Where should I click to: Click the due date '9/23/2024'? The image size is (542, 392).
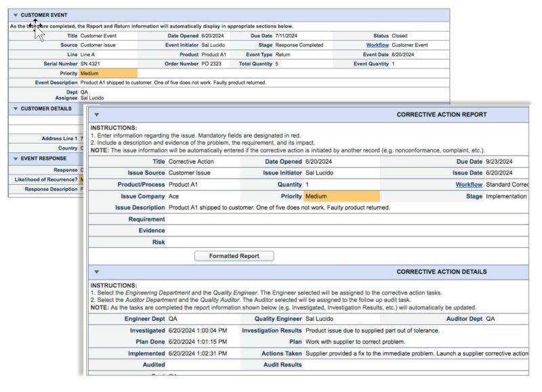coord(499,162)
